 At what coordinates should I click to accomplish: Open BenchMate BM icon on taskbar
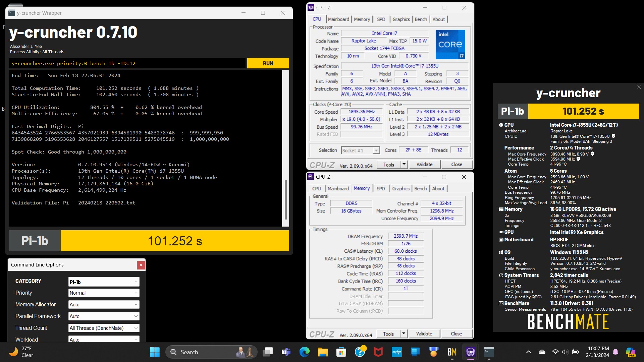(x=452, y=352)
